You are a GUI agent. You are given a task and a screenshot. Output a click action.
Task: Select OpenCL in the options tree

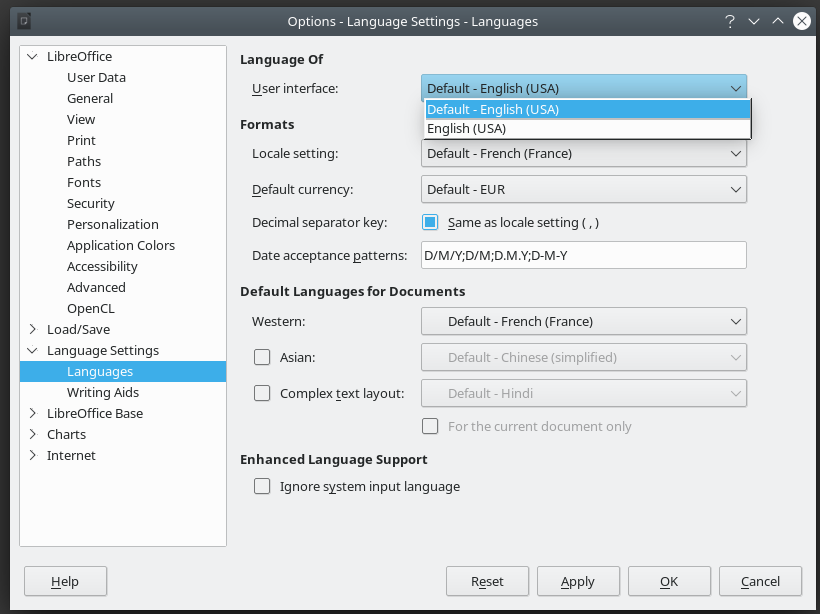click(90, 308)
